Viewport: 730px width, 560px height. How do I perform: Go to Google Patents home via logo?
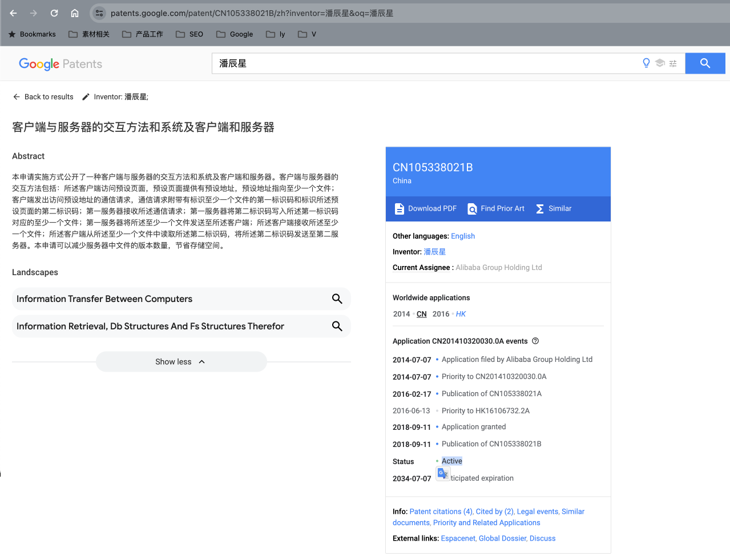pos(61,64)
